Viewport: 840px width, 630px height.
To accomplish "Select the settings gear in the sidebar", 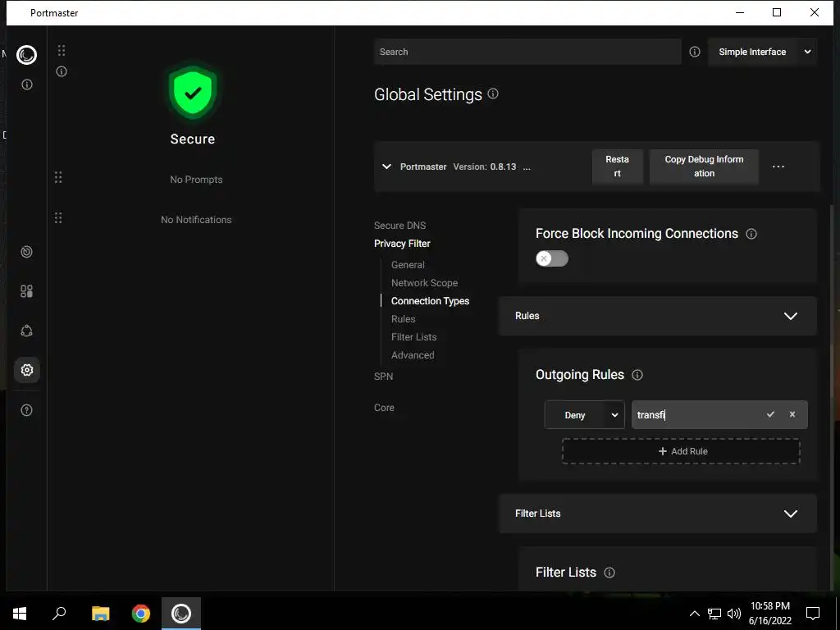I will pyautogui.click(x=26, y=370).
